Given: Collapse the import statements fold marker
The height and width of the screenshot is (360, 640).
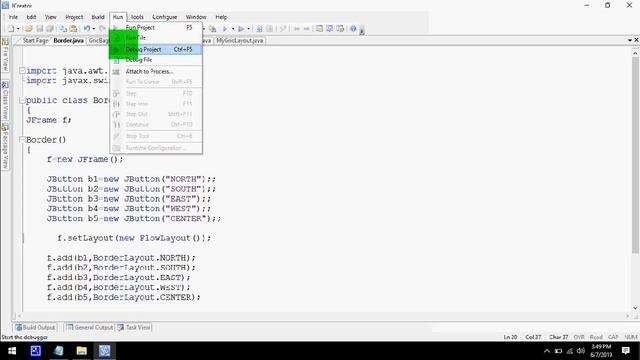Looking at the screenshot, I should tap(22, 71).
